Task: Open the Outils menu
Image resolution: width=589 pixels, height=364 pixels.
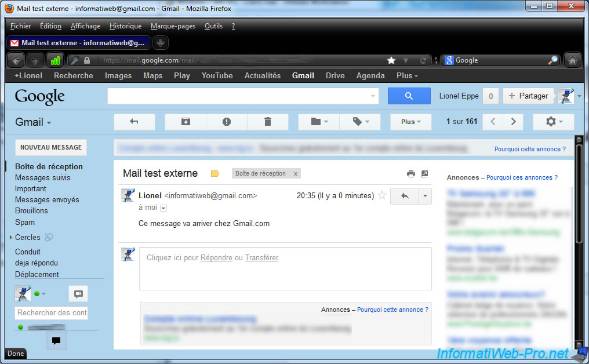Action: click(214, 26)
